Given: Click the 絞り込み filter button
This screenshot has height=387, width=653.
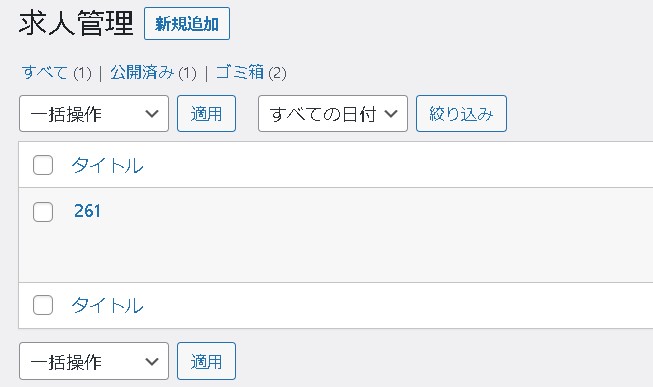Looking at the screenshot, I should tap(461, 114).
